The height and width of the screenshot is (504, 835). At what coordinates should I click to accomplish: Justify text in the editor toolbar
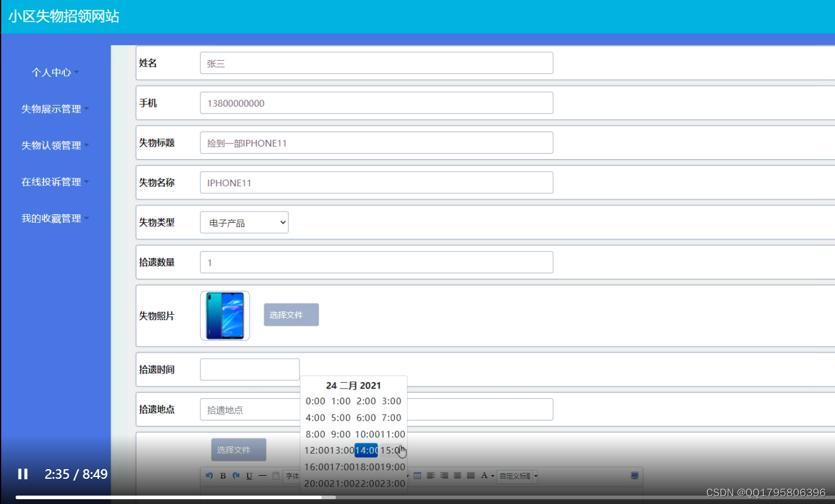click(471, 476)
